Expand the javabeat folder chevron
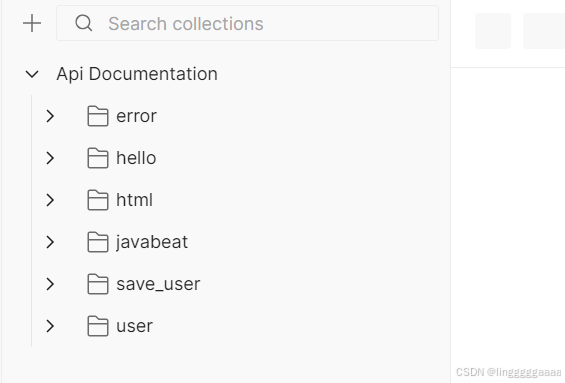565x383 pixels. pos(50,242)
